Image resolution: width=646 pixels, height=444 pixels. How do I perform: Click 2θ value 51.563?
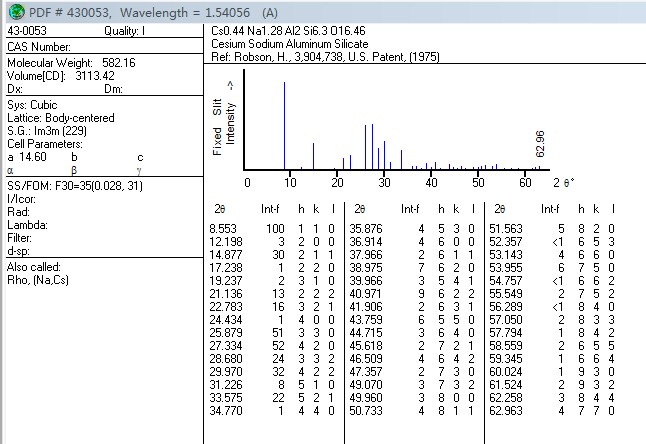pyautogui.click(x=506, y=229)
